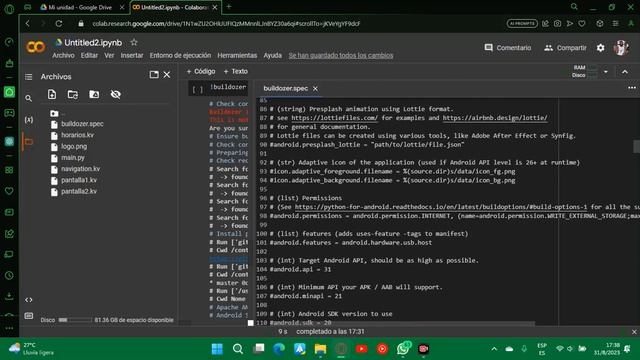Click the upload file icon in Archivos
This screenshot has width=640, height=360.
pos(52,94)
